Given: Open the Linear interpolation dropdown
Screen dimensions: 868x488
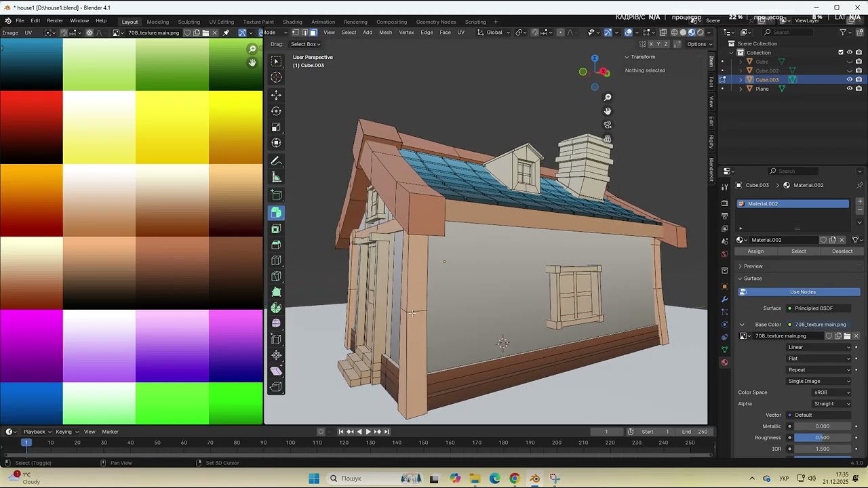Looking at the screenshot, I should coord(819,347).
